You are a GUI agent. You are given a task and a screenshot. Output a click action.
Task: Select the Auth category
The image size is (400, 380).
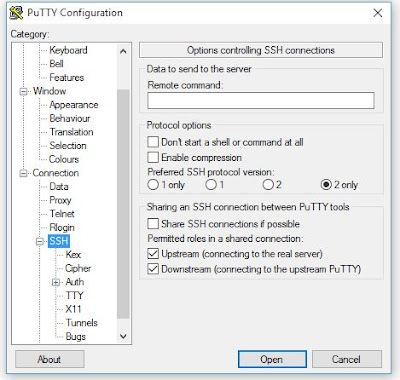[x=75, y=282]
